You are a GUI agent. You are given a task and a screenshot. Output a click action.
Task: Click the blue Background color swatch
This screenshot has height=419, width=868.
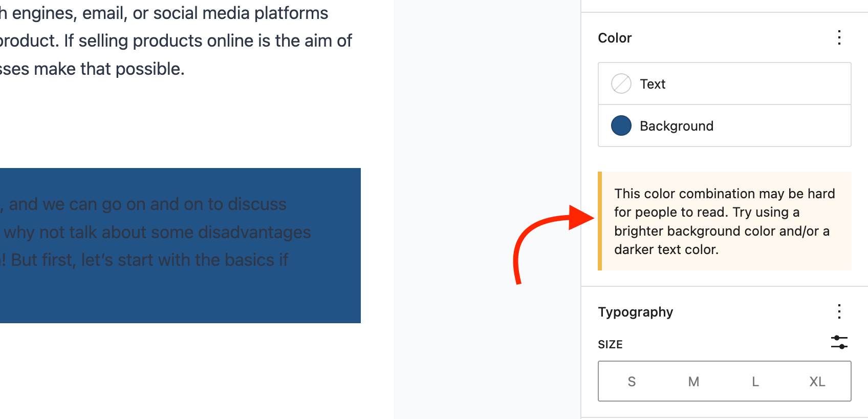621,125
